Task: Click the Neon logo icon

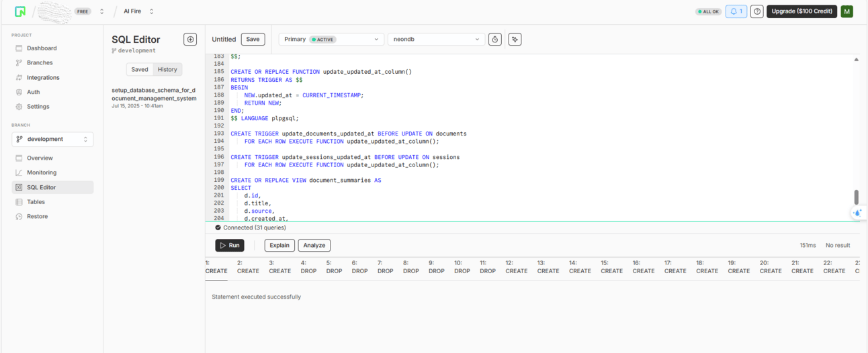Action: pyautogui.click(x=20, y=11)
